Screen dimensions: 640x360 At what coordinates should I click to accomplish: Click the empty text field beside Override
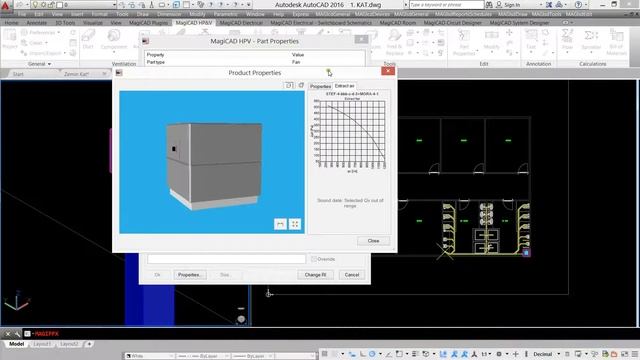[x=226, y=259]
